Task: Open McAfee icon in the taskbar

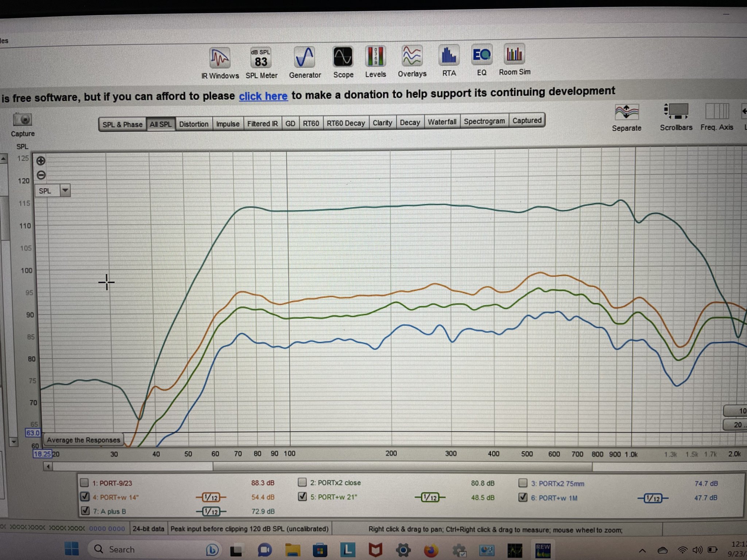Action: 375,550
